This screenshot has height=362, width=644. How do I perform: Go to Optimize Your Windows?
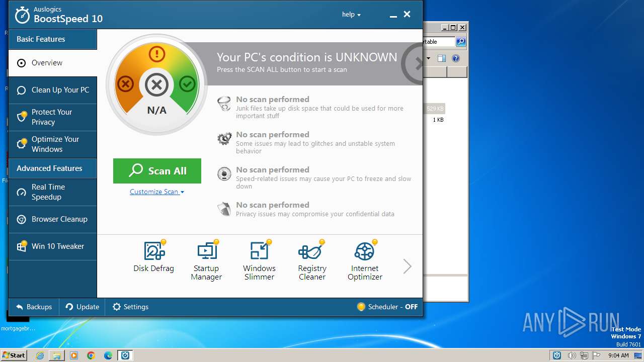tap(53, 144)
